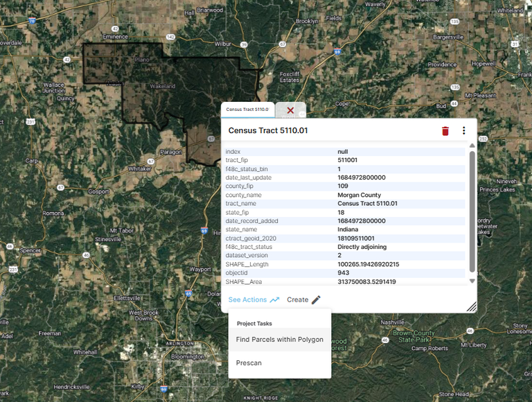The width and height of the screenshot is (532, 402).
Task: Click the dataset_version field label
Action: coord(247,255)
